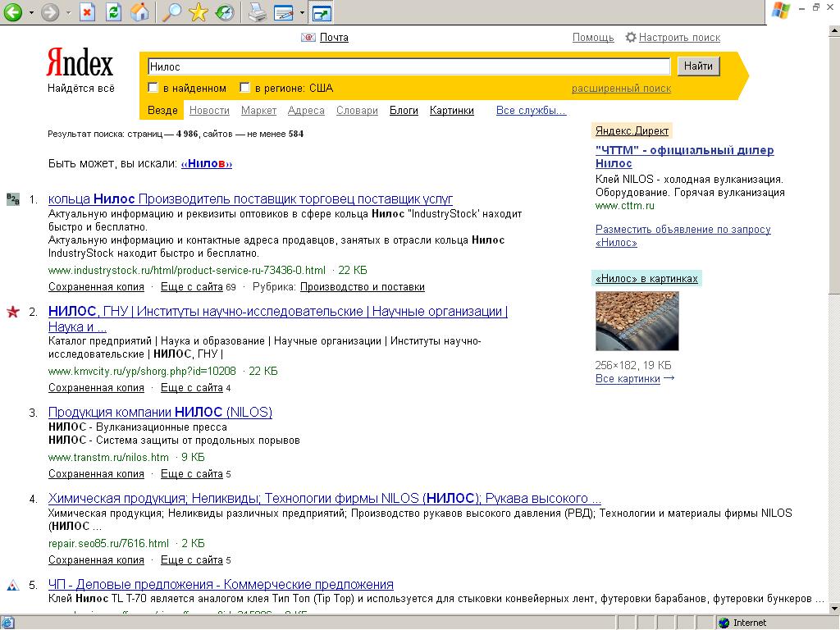Open 'Разместить объявление по запросу «Нилос»' link

683,235
